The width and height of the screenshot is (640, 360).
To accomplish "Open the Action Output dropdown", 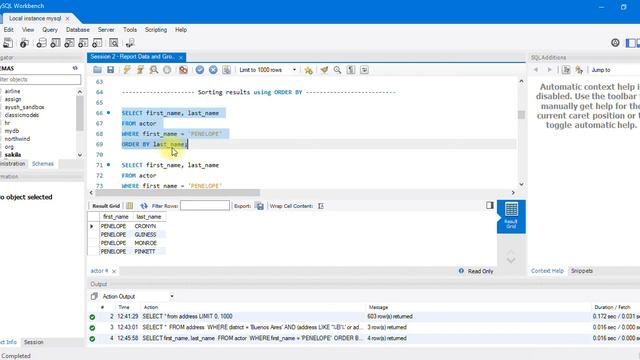I will coord(172,296).
